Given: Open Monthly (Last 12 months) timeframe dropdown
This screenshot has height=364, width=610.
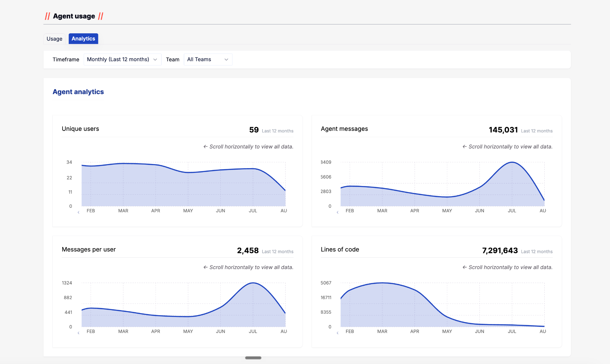Looking at the screenshot, I should (x=122, y=60).
